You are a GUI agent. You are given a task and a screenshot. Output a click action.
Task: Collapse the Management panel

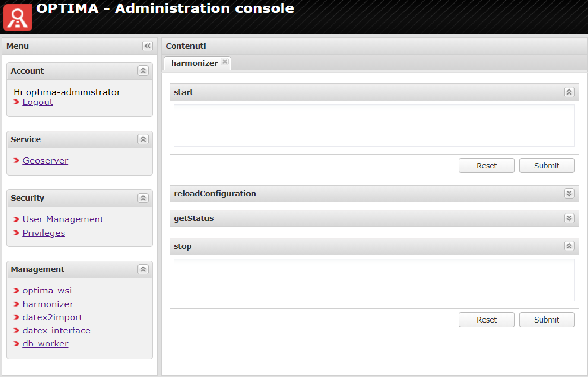click(143, 269)
